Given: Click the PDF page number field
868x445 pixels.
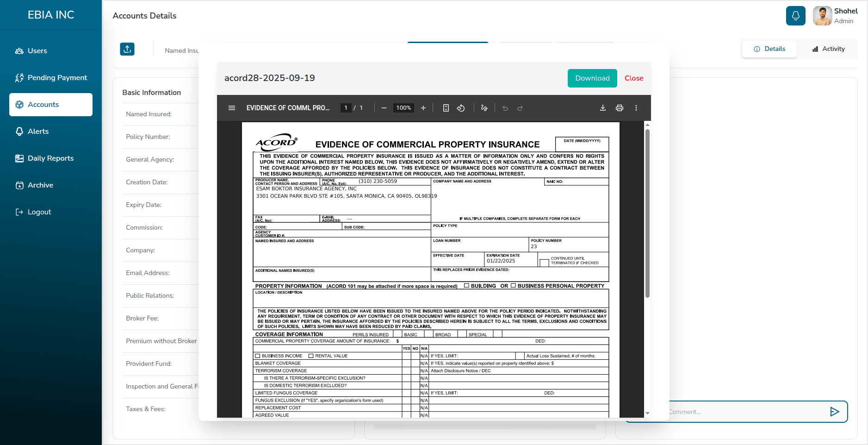Looking at the screenshot, I should tap(346, 108).
